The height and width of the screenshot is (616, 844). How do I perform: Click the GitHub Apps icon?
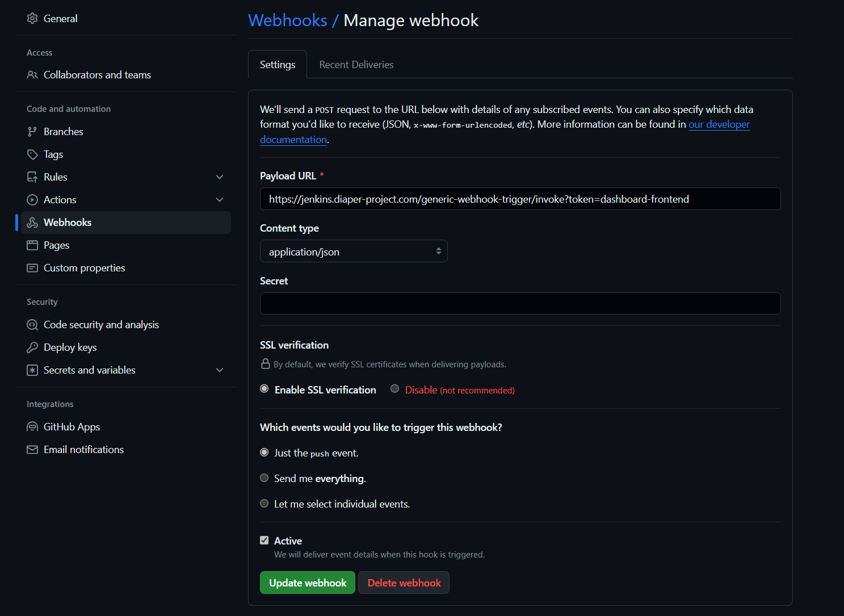point(32,427)
